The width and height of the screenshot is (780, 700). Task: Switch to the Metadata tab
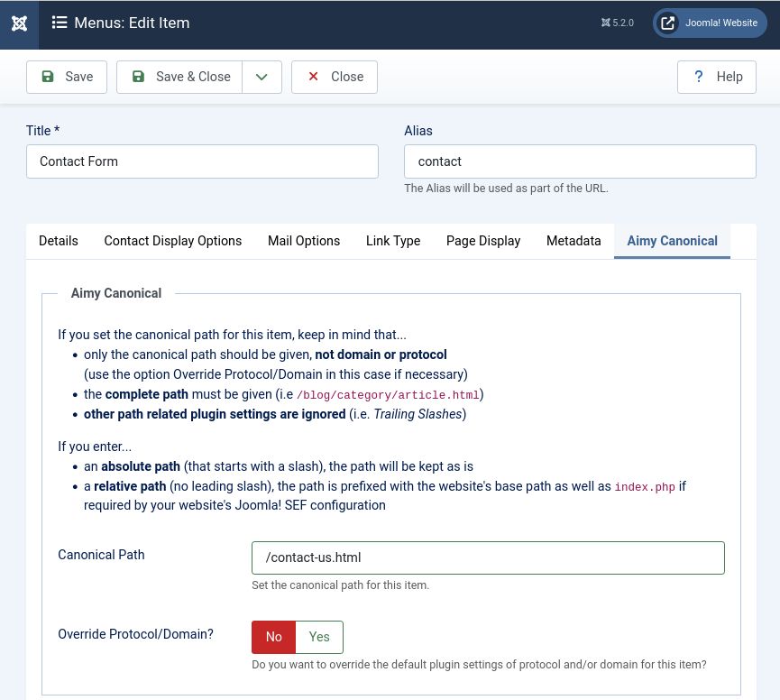tap(574, 241)
